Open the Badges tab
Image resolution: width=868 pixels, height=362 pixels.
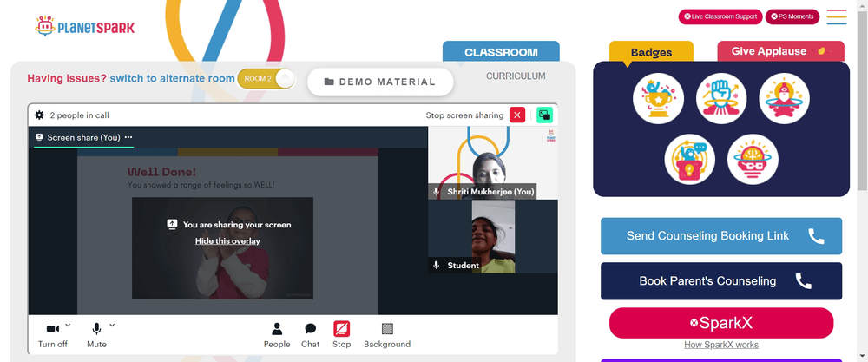(x=651, y=53)
